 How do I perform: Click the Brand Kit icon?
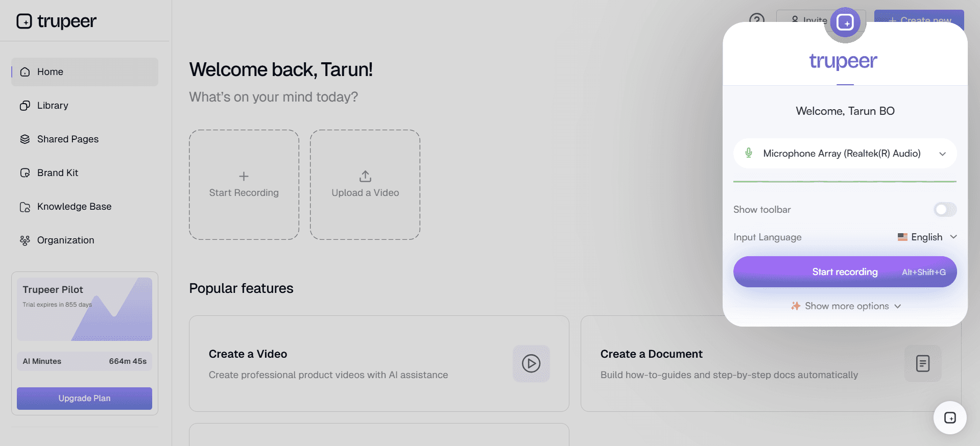pos(25,173)
